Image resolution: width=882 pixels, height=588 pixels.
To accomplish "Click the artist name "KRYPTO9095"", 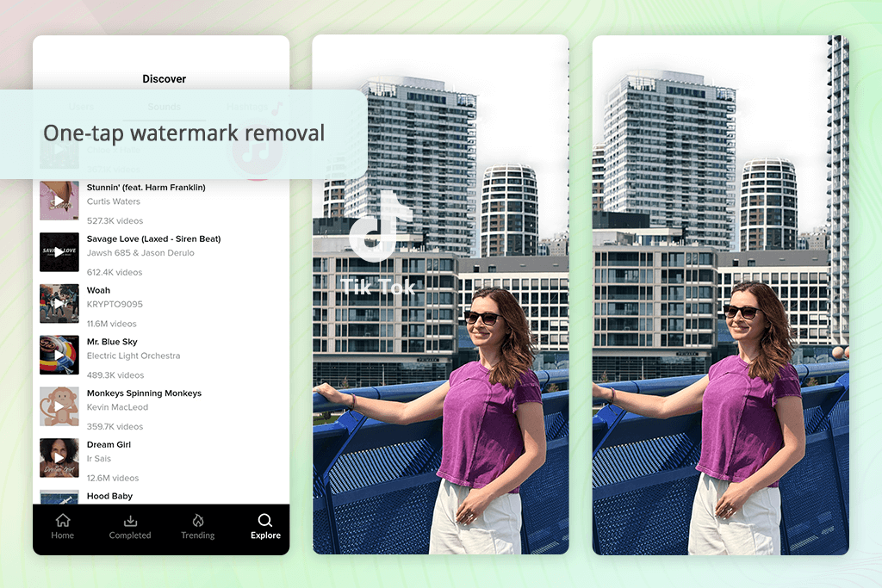I will 115,304.
